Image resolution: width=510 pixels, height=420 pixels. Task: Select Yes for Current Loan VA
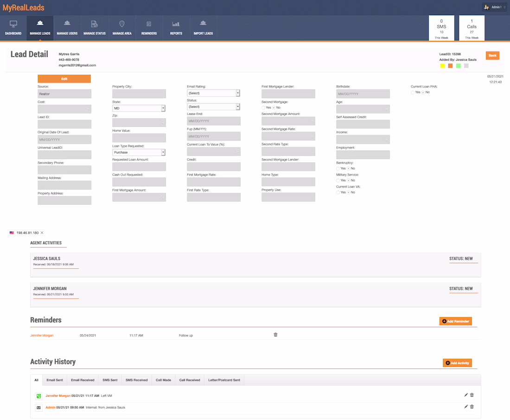[x=338, y=192]
